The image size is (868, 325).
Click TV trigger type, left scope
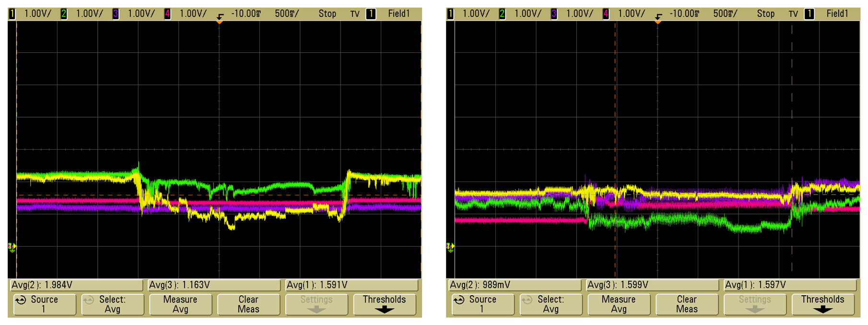pos(355,14)
